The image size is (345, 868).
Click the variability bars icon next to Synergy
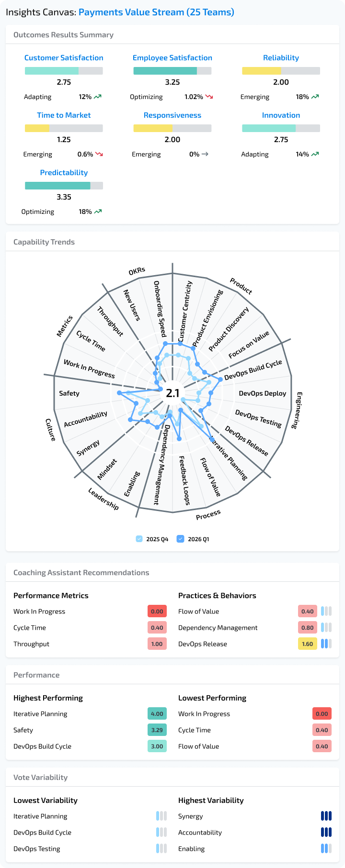(x=326, y=816)
